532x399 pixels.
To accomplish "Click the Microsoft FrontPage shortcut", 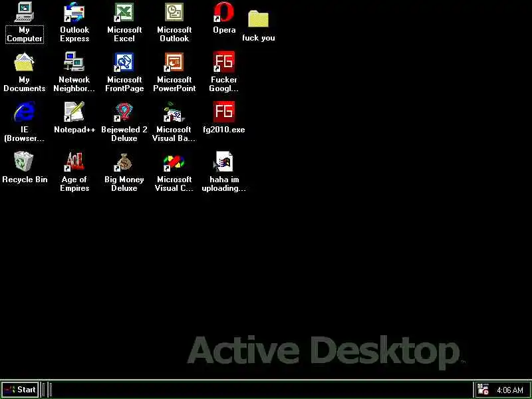I will (124, 62).
